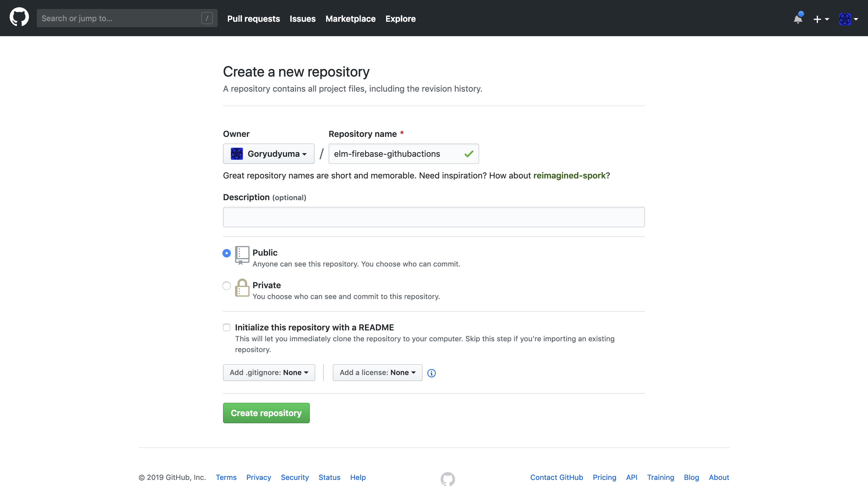Open Marketplace menu item

[x=351, y=18]
